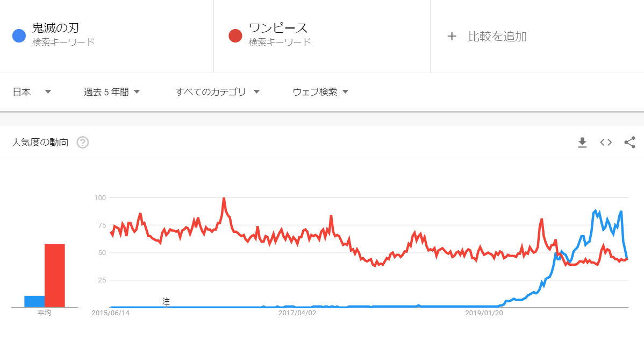Screen dimensions: 644x354
Task: Click the share icon
Action: [x=629, y=142]
